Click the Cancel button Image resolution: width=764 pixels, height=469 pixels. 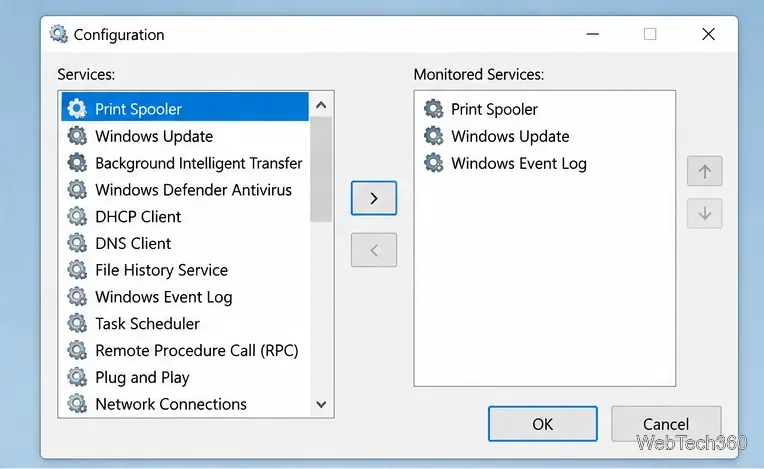tap(666, 424)
